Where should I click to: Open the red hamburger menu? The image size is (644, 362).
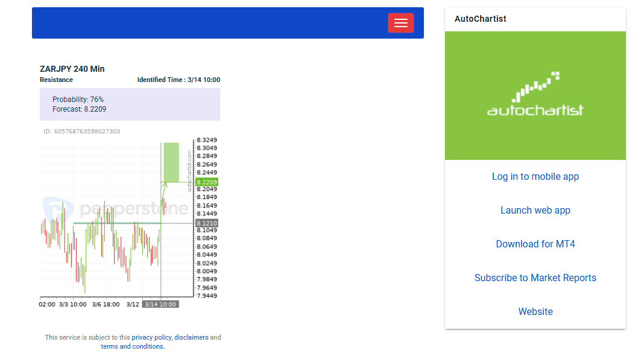400,23
